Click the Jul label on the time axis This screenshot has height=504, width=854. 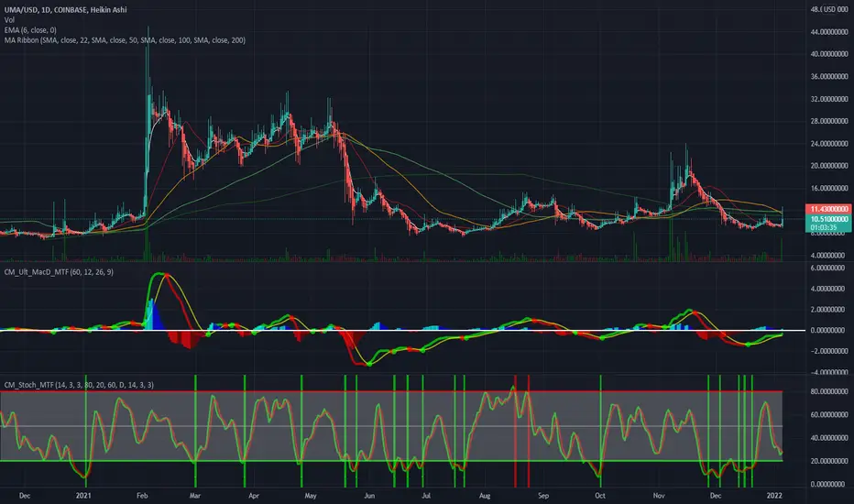[x=426, y=496]
